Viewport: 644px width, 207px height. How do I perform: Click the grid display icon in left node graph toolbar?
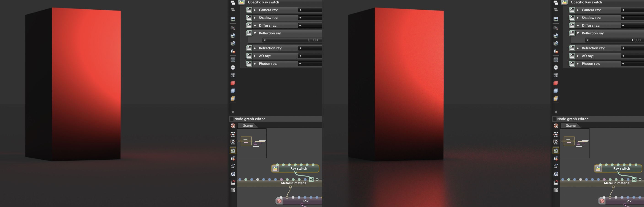click(x=233, y=190)
